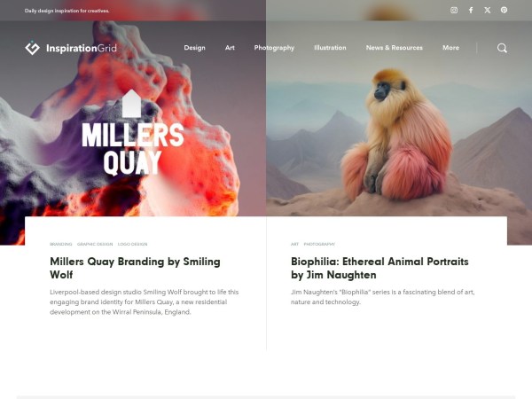Expand the News & Resources menu
This screenshot has height=399, width=532.
coord(395,48)
